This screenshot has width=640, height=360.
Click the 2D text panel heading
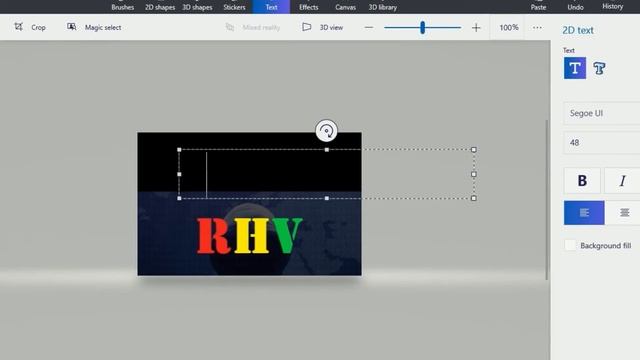click(578, 30)
